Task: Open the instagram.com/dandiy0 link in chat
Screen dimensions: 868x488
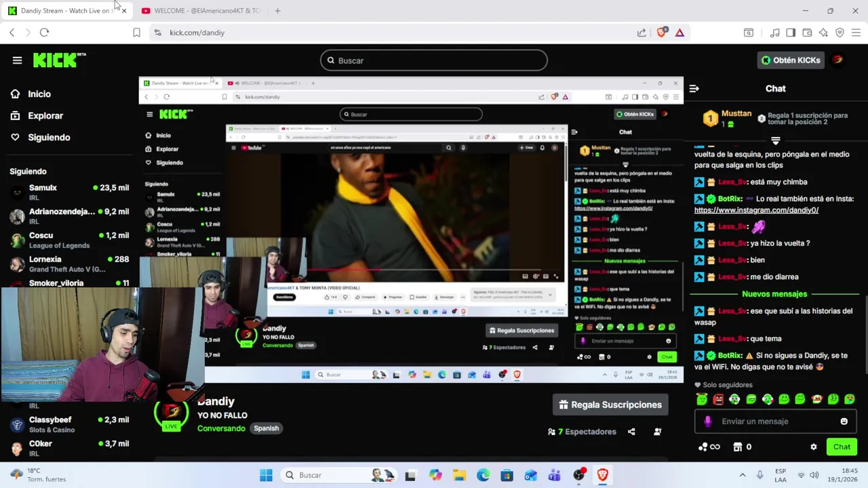Action: point(756,210)
